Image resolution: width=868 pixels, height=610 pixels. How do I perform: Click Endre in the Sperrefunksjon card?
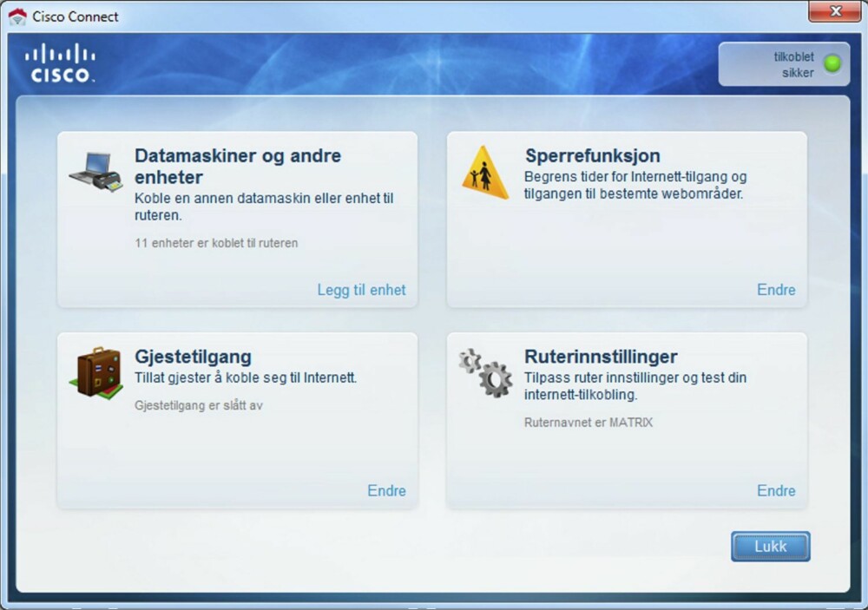(x=776, y=290)
